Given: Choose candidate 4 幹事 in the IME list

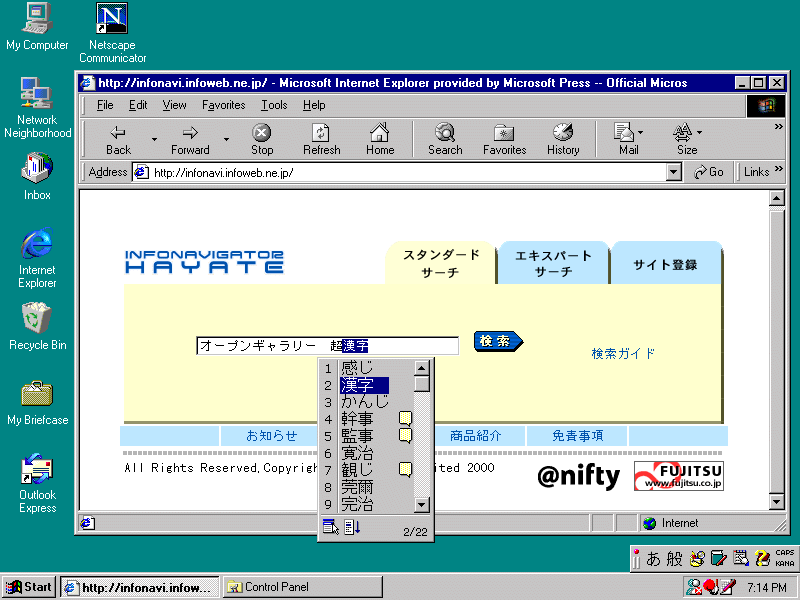Looking at the screenshot, I should coord(357,419).
